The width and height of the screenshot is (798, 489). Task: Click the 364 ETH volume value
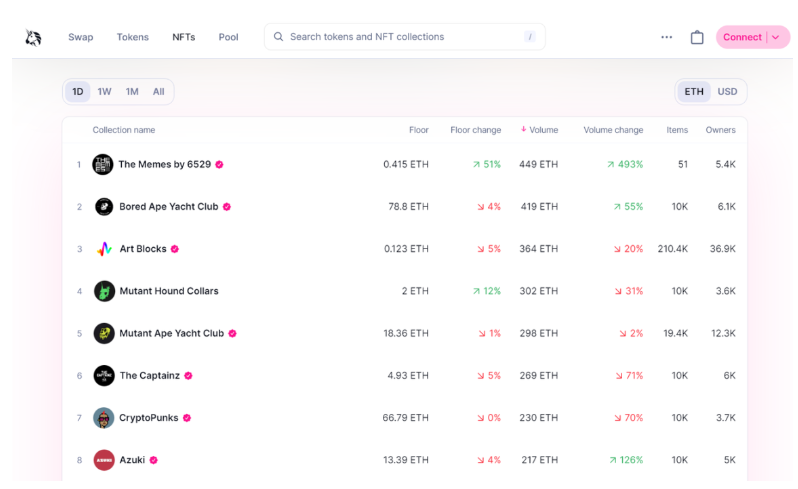[x=538, y=249]
